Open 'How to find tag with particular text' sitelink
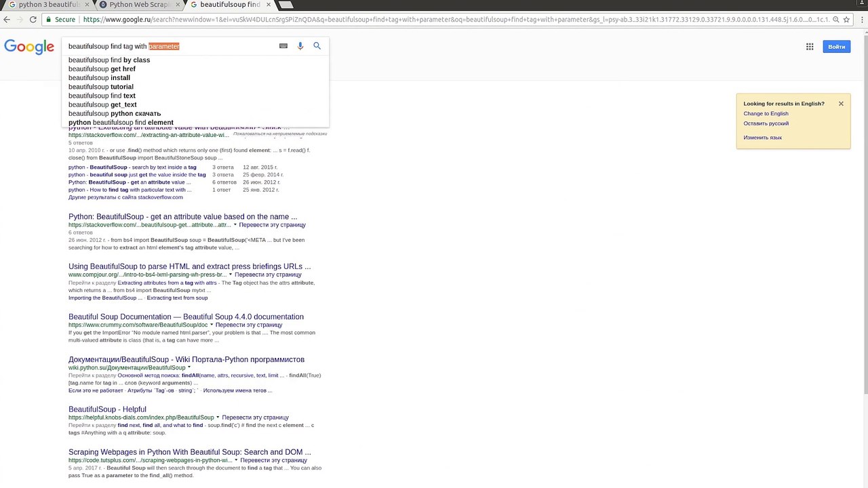868x488 pixels. click(x=130, y=190)
